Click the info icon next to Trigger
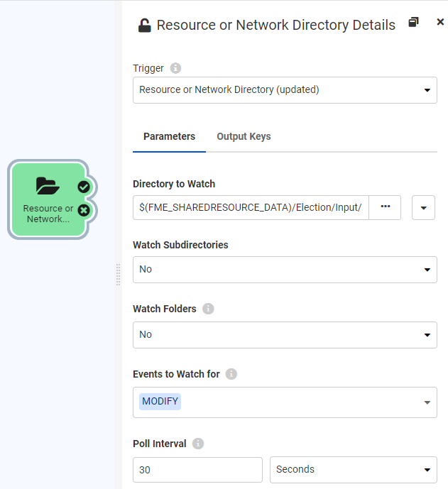This screenshot has height=489, width=448. point(175,68)
